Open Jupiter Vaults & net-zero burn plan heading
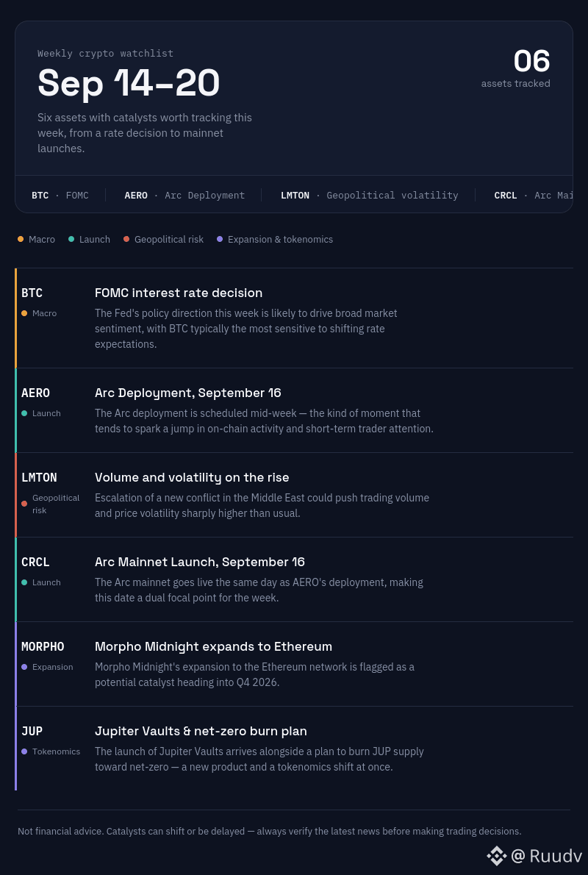The height and width of the screenshot is (875, 588). [201, 731]
